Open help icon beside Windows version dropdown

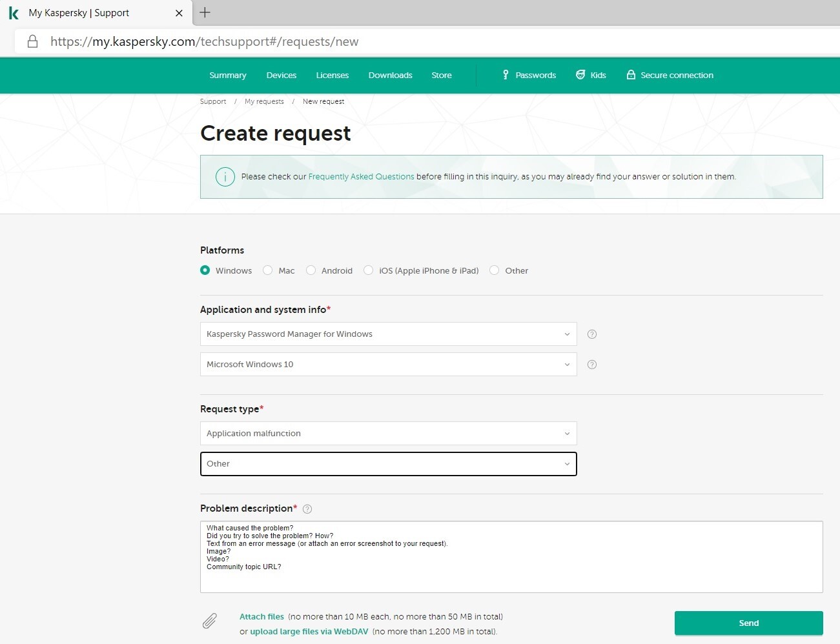pos(592,365)
